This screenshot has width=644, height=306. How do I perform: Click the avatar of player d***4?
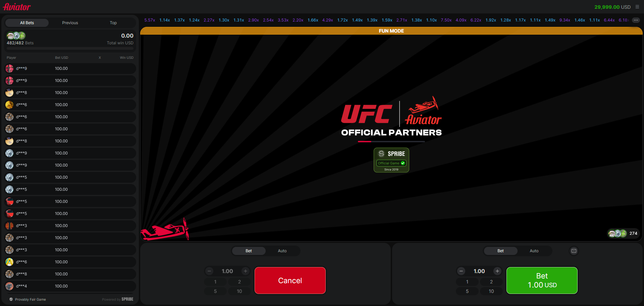click(x=9, y=286)
